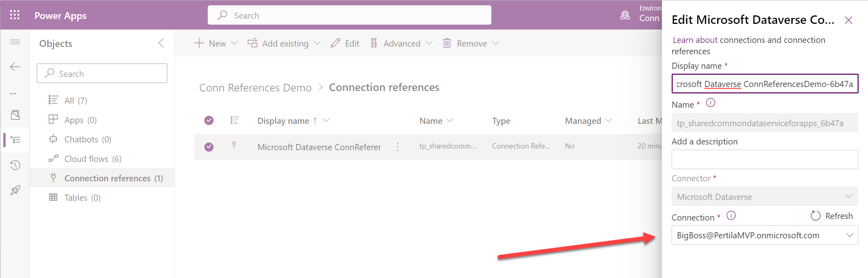Open the app launcher waffle icon
Viewport: 868px width, 278px height.
tap(15, 15)
